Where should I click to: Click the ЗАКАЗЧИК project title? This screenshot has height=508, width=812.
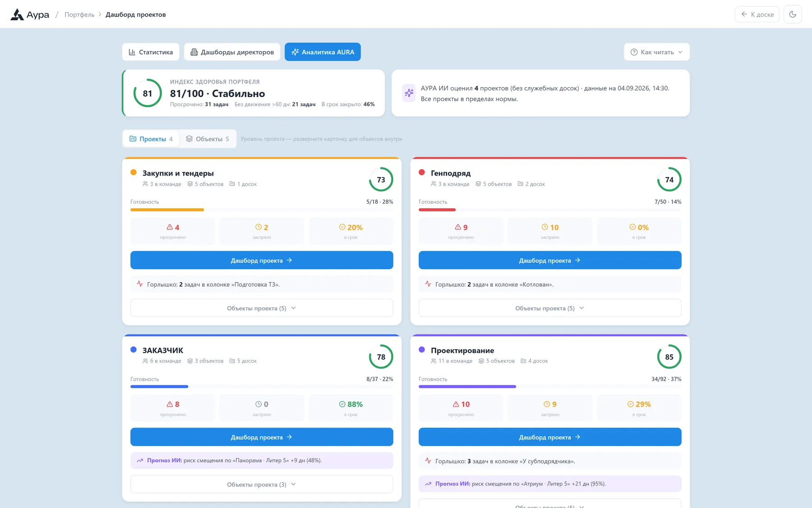pos(163,350)
